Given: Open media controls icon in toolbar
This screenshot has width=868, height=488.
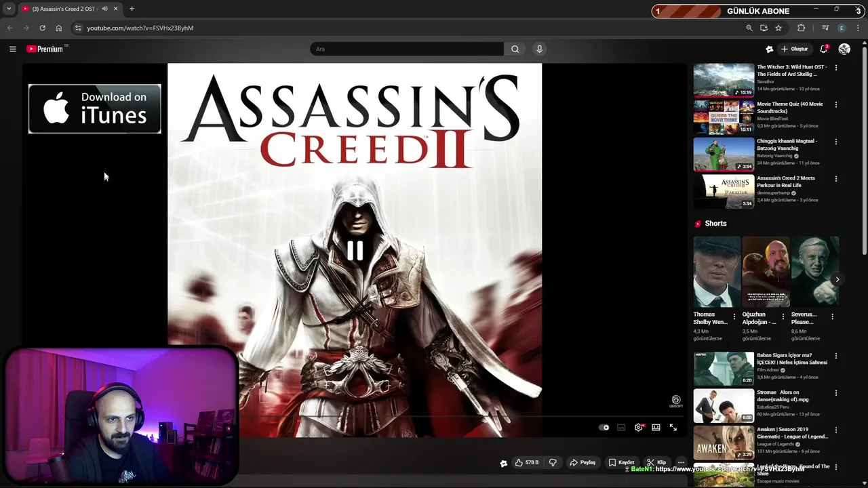Looking at the screenshot, I should click(825, 28).
